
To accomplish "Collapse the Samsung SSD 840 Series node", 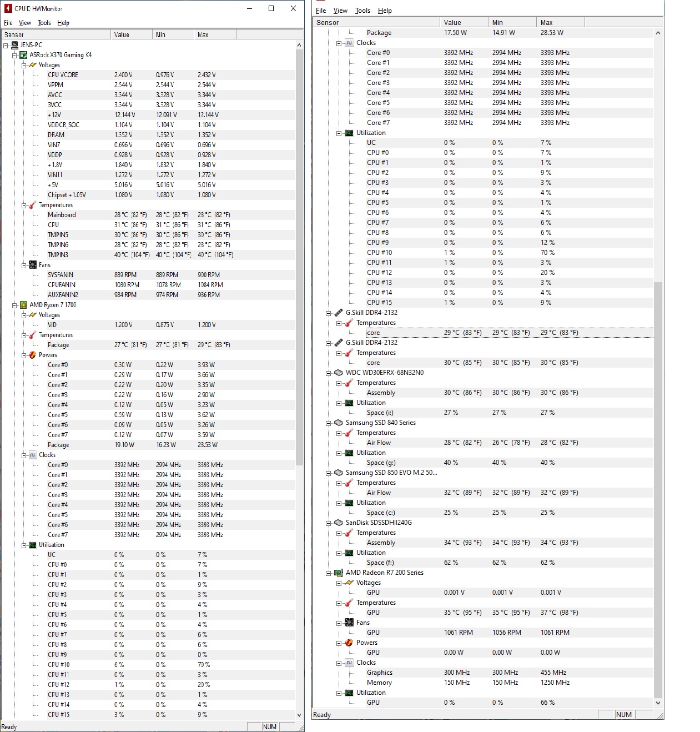I will tap(329, 423).
